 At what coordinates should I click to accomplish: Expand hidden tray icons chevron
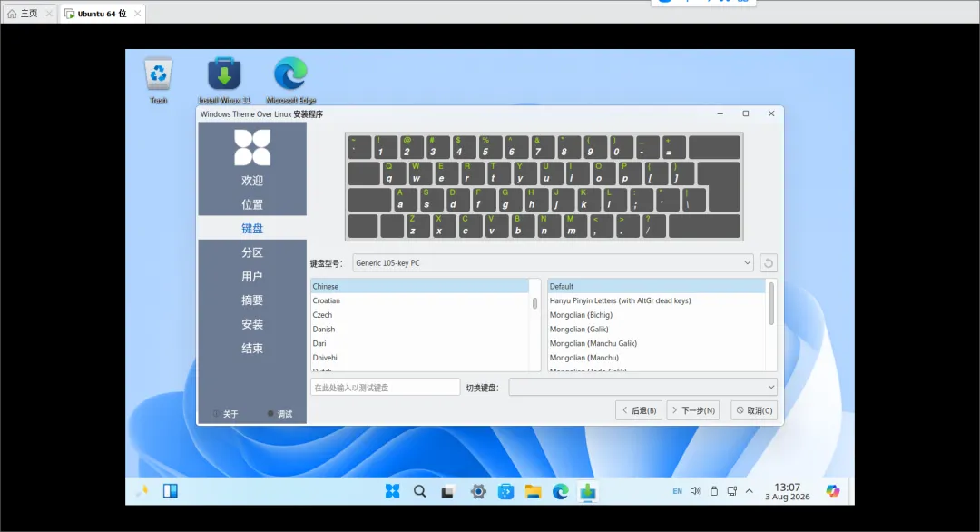pyautogui.click(x=750, y=491)
